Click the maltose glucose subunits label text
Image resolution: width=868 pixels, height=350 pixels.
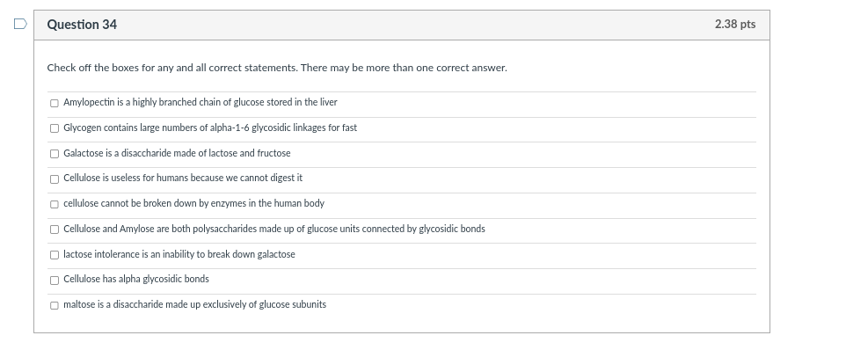click(x=195, y=304)
